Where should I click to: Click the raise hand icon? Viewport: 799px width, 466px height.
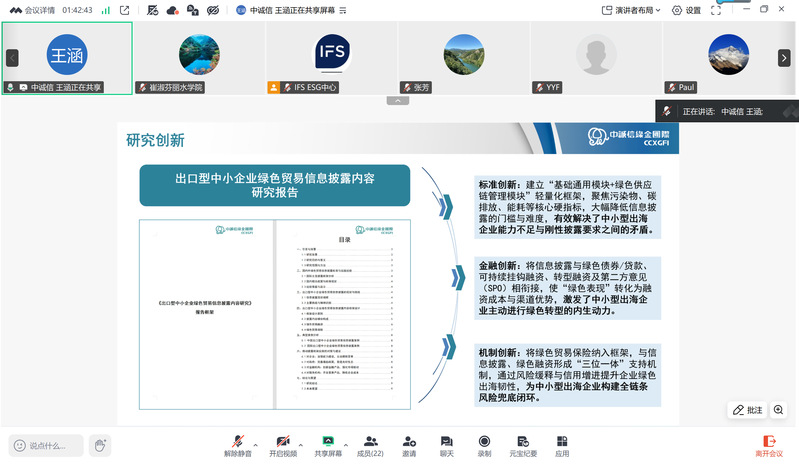coord(100,446)
